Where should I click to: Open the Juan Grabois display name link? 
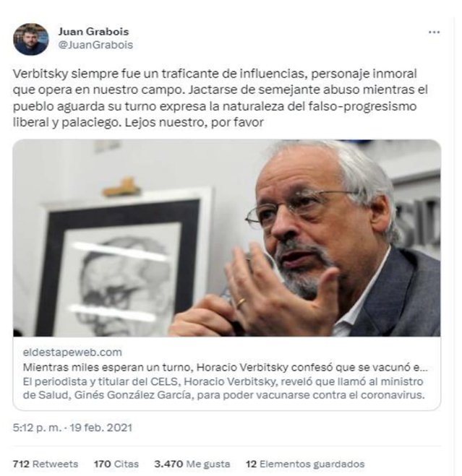click(x=93, y=32)
